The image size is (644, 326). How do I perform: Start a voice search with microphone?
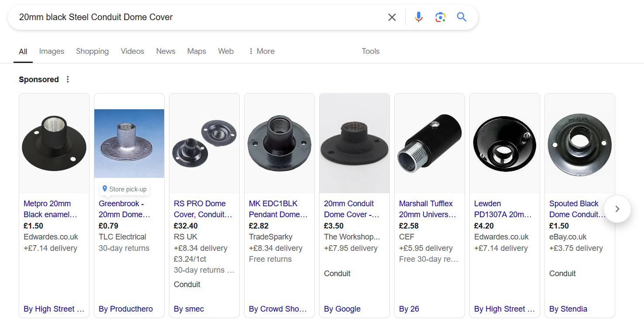[x=418, y=17]
